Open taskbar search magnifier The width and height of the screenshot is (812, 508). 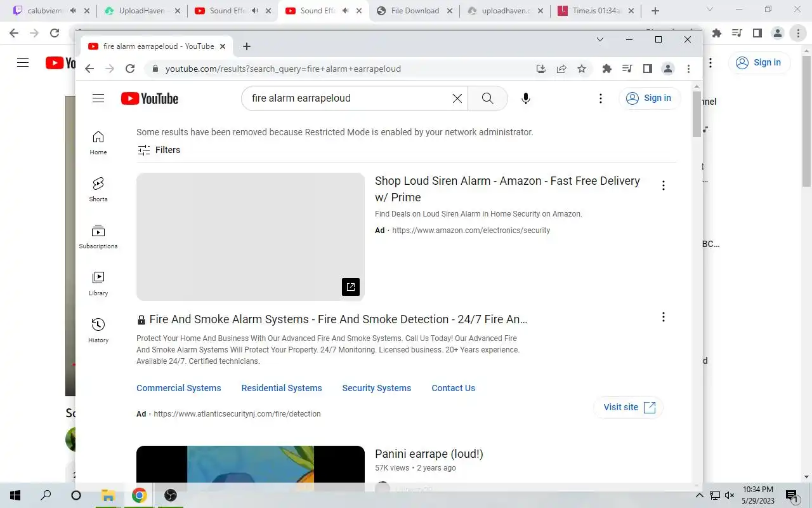coord(46,495)
